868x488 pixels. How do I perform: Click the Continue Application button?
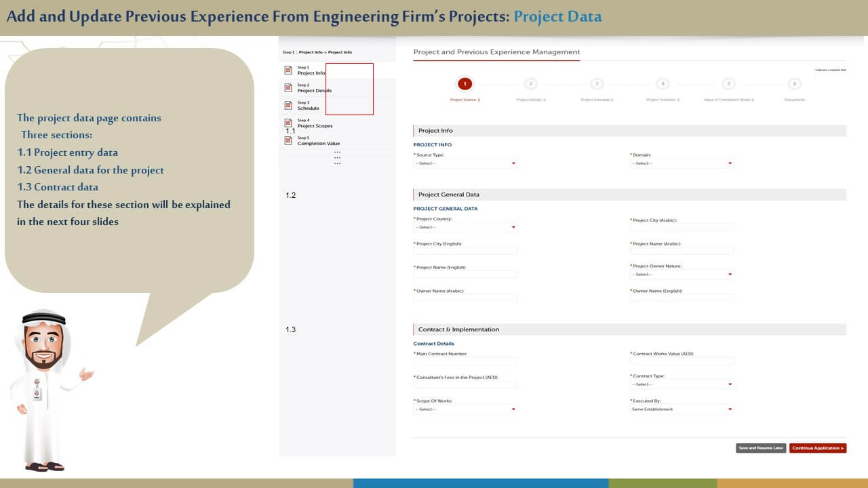pos(818,448)
